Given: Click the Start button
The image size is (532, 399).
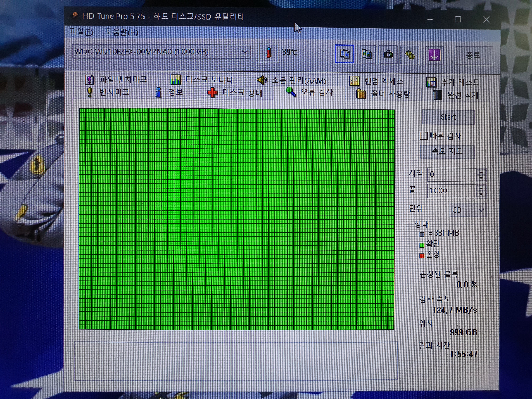Looking at the screenshot, I should click(x=448, y=117).
